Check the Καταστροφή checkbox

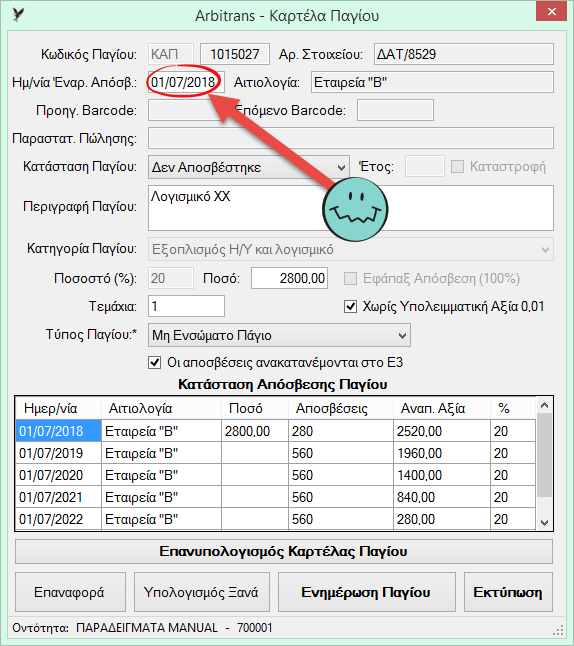pyautogui.click(x=457, y=167)
